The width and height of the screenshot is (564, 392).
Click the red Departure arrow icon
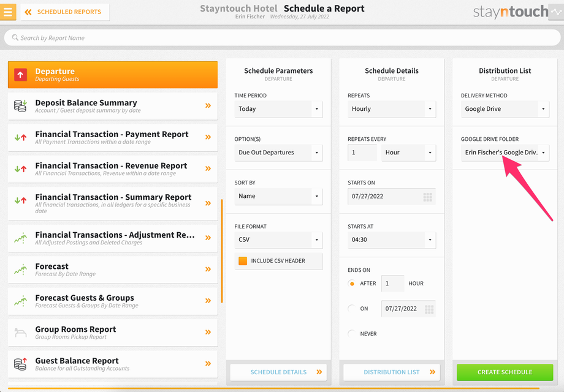20,75
